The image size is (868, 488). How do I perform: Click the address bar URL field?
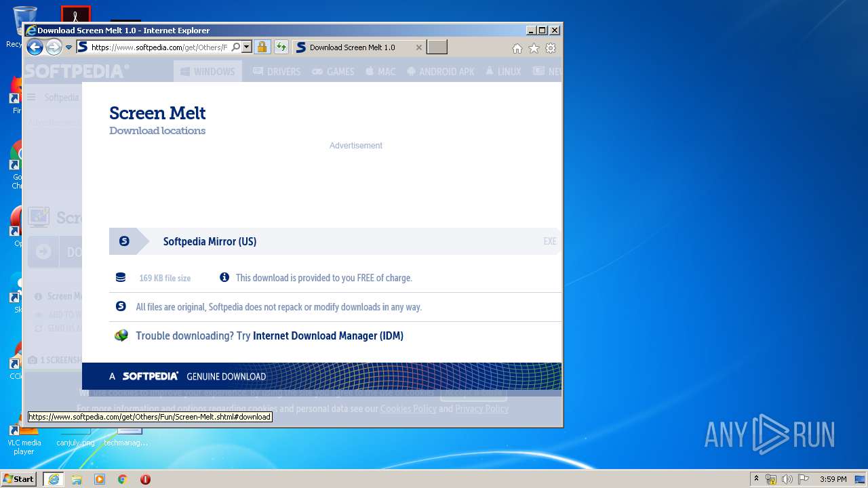159,47
